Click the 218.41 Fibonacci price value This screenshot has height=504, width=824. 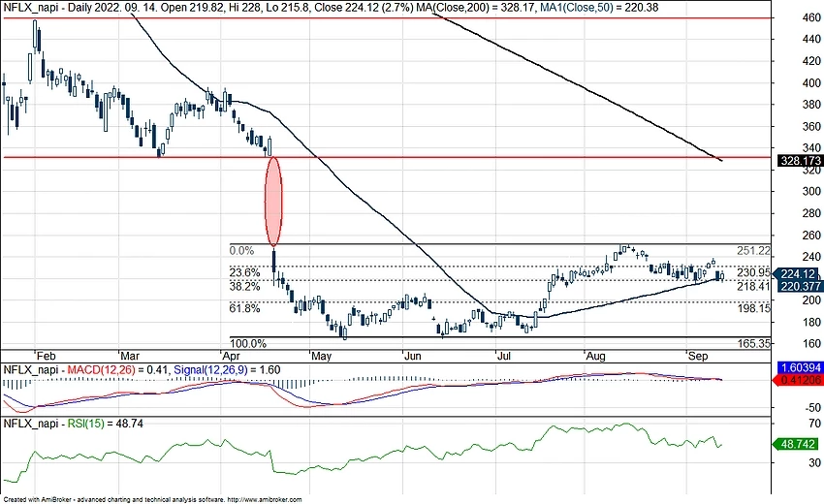coord(753,287)
